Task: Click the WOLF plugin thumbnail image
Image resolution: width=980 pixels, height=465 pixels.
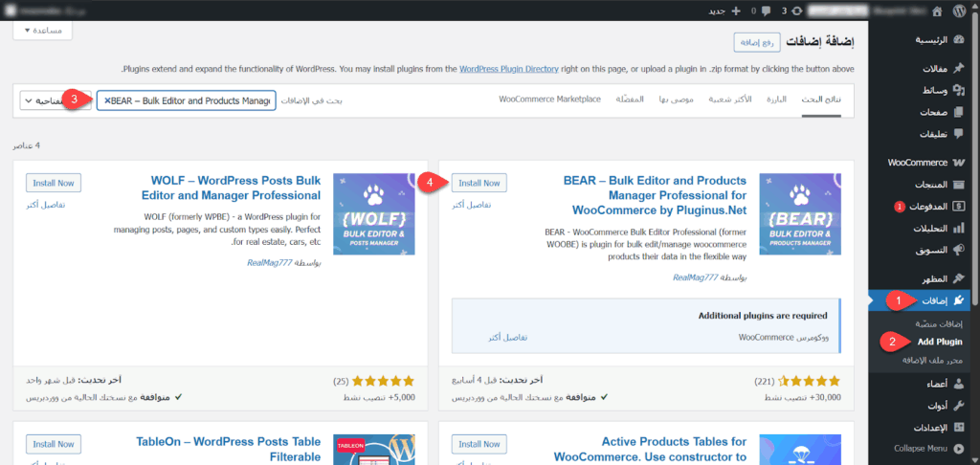Action: pyautogui.click(x=374, y=214)
